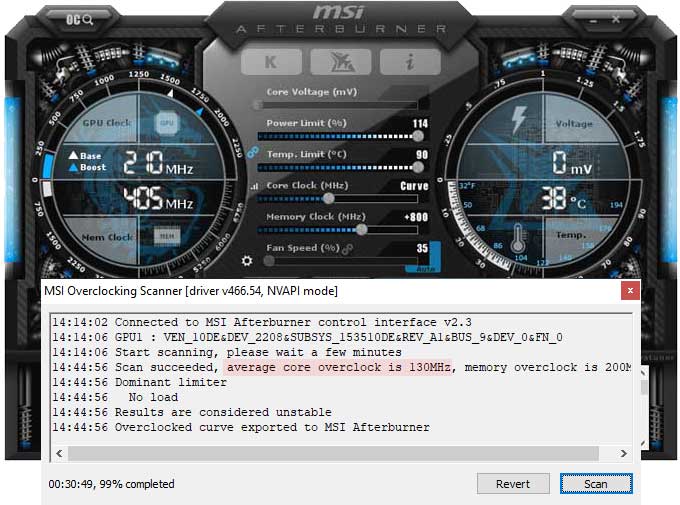Screen dimensions: 680x505
Task: Click the log's right scroll arrow
Action: click(x=623, y=453)
